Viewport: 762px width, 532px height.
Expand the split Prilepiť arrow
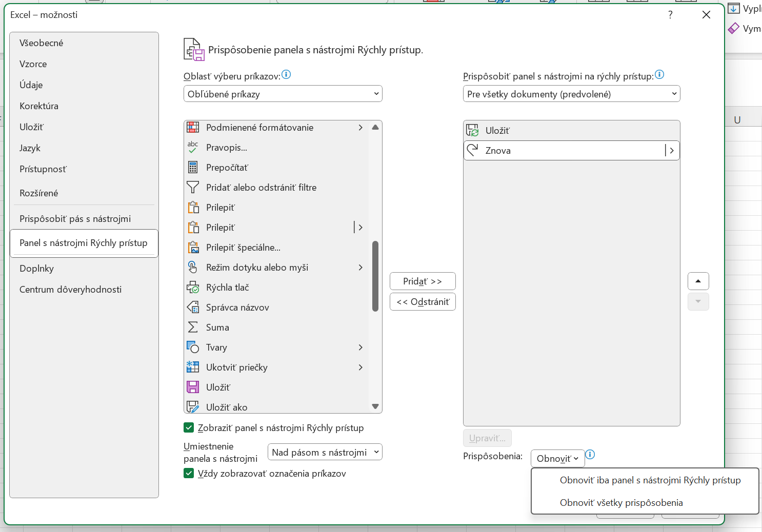(360, 227)
